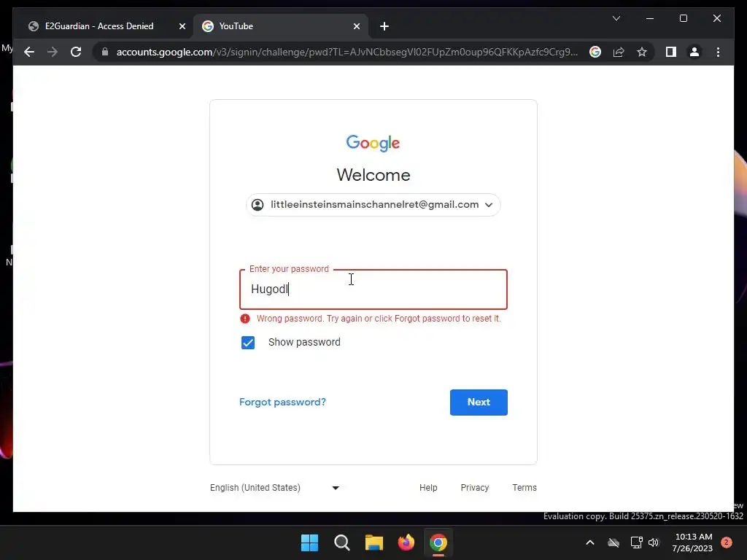This screenshot has width=747, height=560.
Task: Click the red error alert icon
Action: coord(245,319)
